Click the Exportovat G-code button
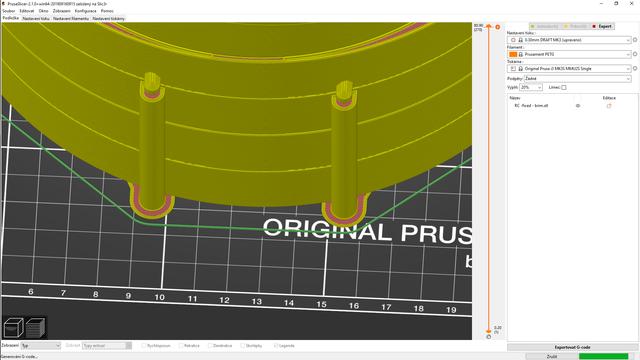The width and height of the screenshot is (640, 360). [572, 347]
